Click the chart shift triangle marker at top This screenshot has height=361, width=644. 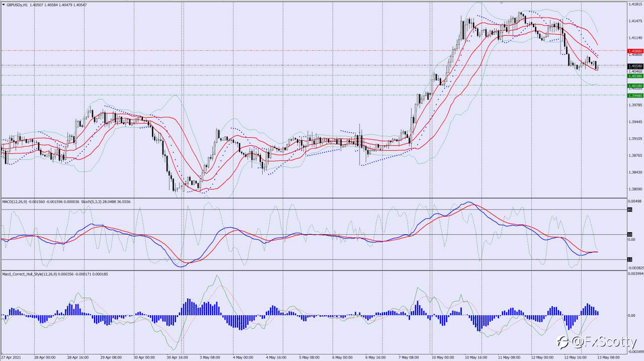pos(501,3)
